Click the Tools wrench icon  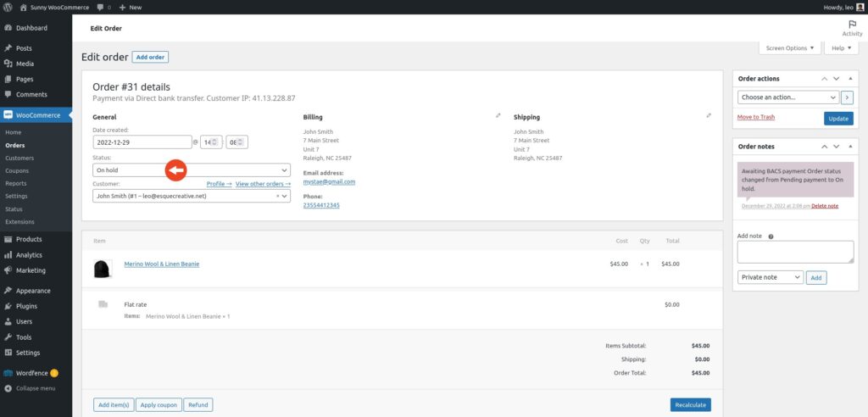(8, 336)
